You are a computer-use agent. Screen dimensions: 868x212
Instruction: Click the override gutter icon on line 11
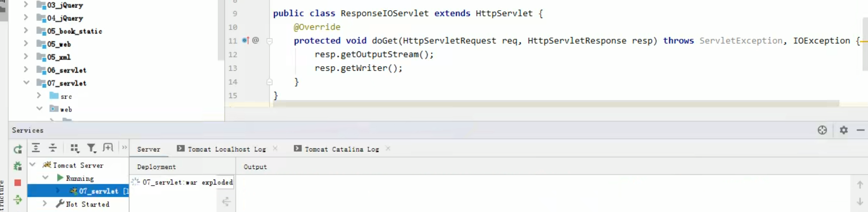point(246,40)
